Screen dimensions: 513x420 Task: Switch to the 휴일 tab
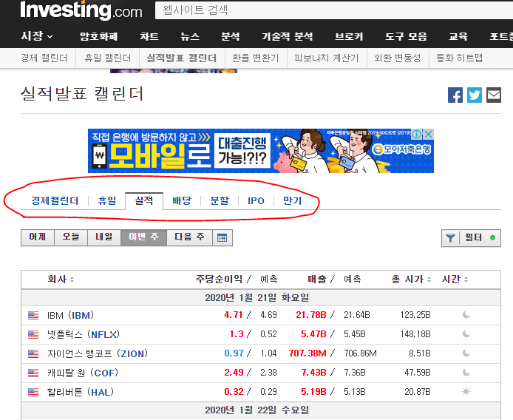107,200
